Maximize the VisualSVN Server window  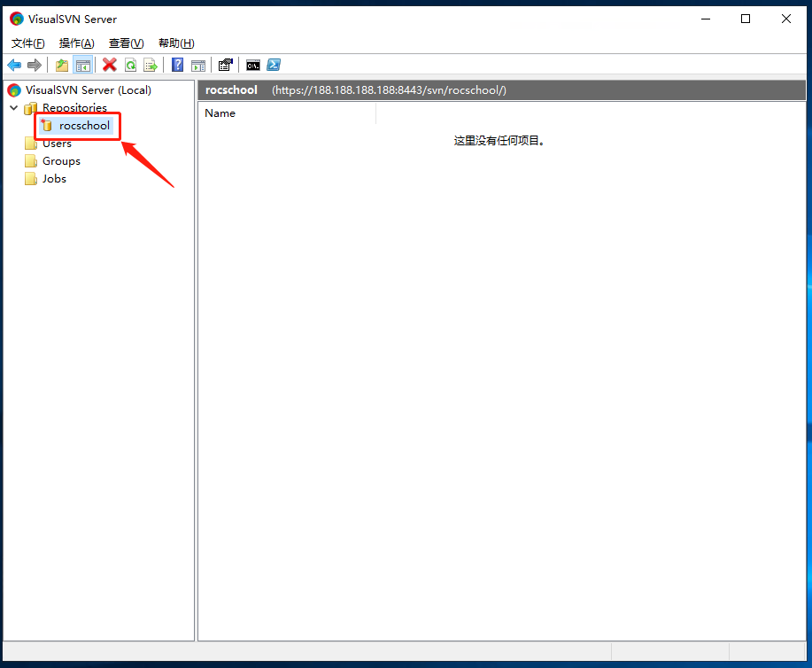point(746,19)
